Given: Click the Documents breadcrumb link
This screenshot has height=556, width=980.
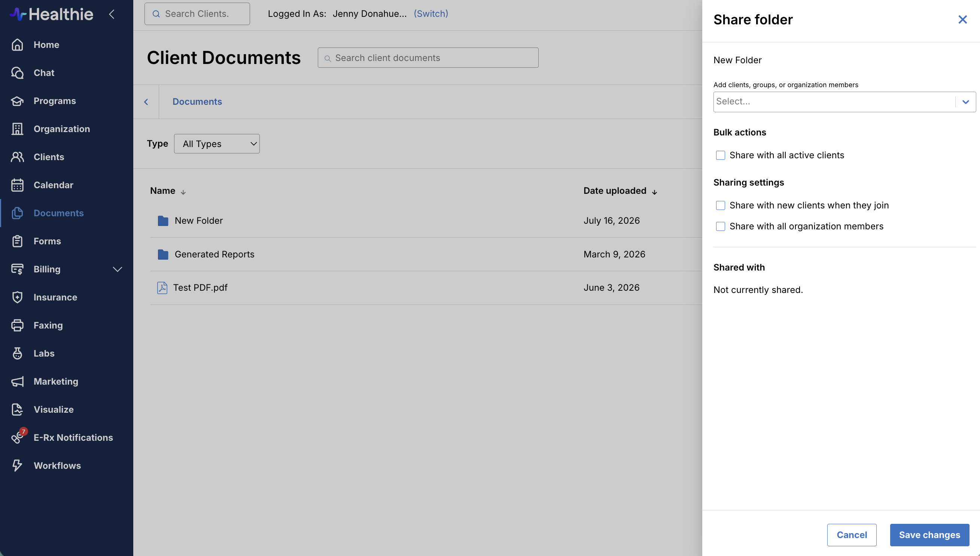Looking at the screenshot, I should 197,101.
